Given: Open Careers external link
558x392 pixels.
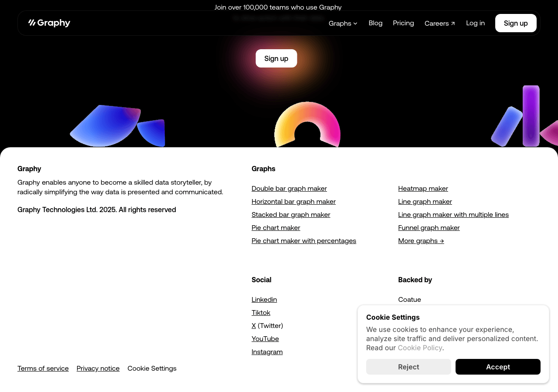Looking at the screenshot, I should pyautogui.click(x=440, y=23).
